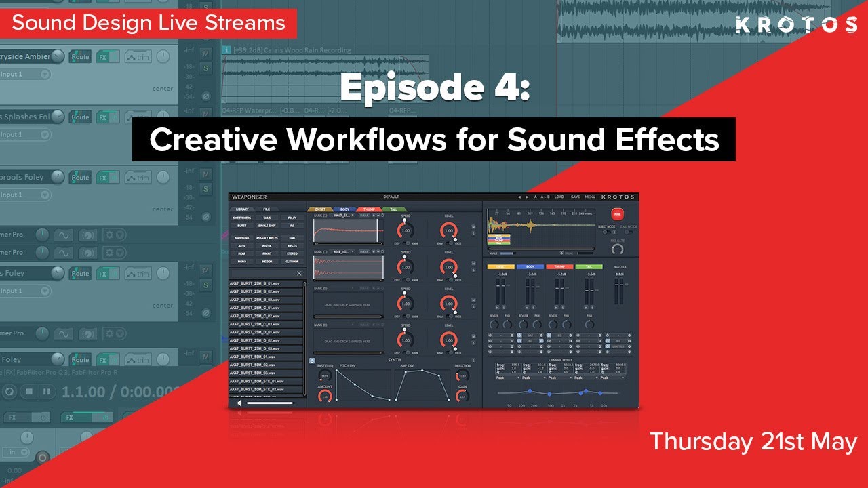868x488 pixels.
Task: Click the leftmost EQ curve node
Action: point(530,391)
